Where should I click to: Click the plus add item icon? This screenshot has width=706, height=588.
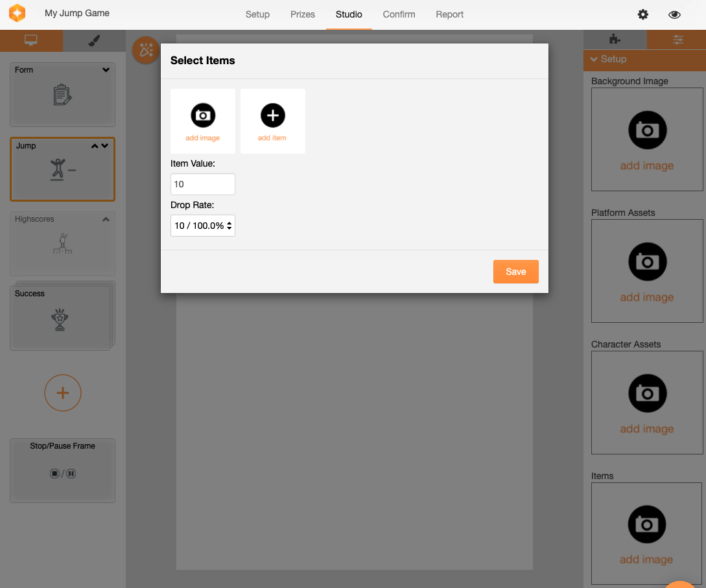click(x=272, y=116)
